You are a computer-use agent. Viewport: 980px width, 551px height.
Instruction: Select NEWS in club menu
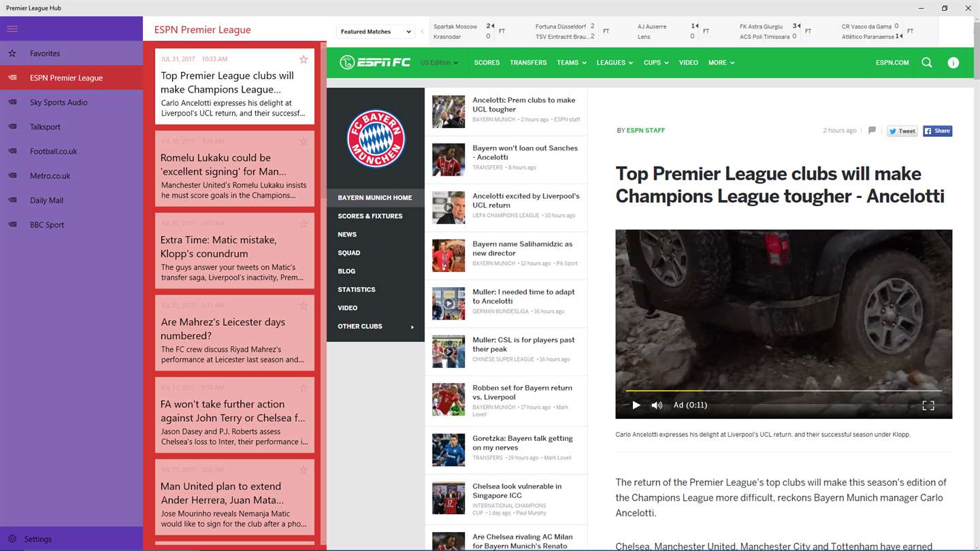tap(376, 235)
